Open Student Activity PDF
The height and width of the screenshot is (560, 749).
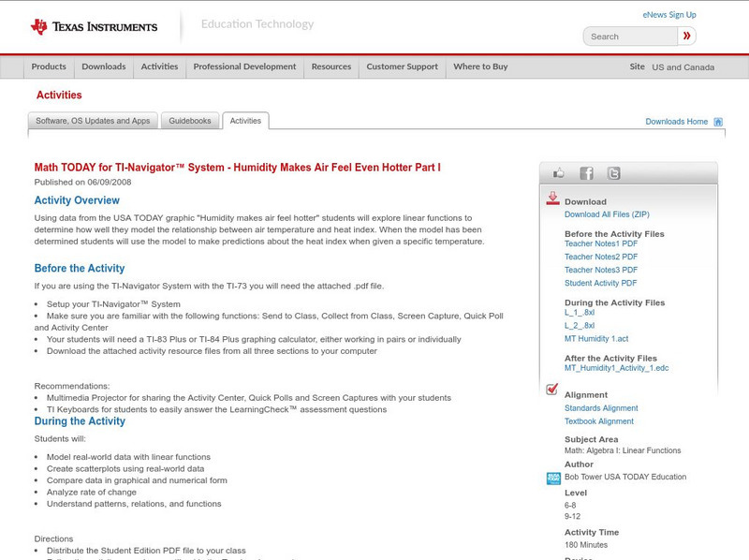pyautogui.click(x=600, y=283)
